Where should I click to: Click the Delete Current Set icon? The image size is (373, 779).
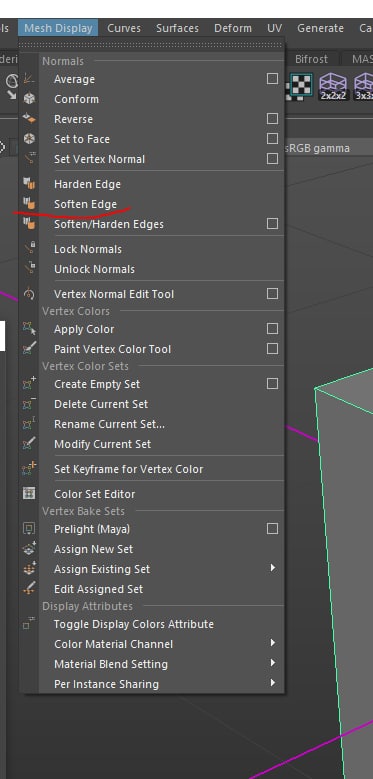(x=29, y=404)
